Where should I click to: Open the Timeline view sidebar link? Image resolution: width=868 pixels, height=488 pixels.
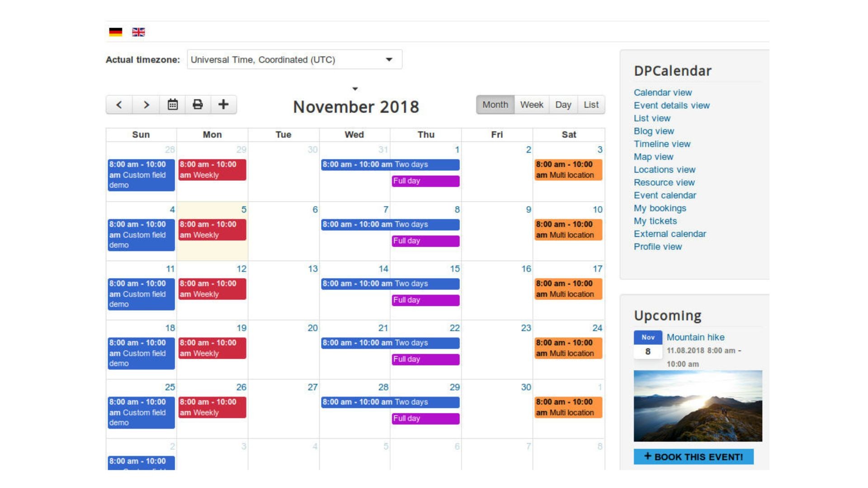pos(662,144)
